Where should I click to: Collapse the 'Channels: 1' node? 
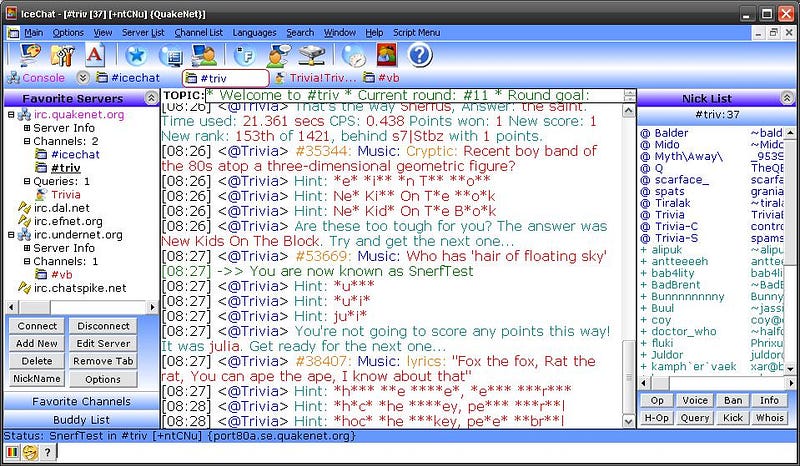(x=28, y=261)
